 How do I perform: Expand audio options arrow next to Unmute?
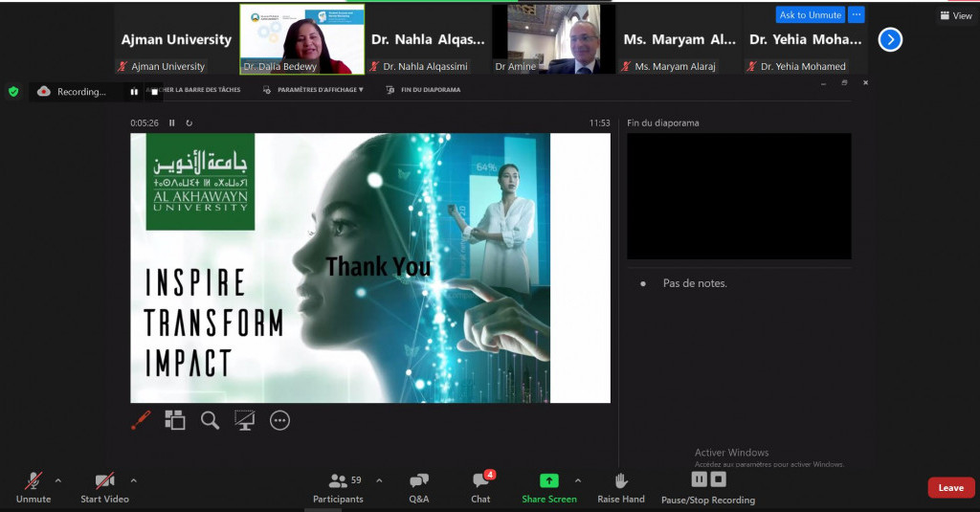click(58, 480)
